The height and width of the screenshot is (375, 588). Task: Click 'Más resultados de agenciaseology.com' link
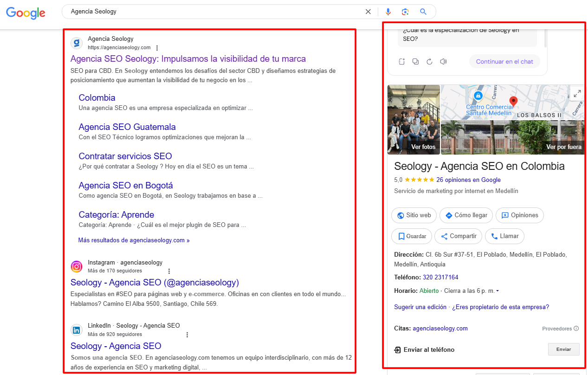134,240
